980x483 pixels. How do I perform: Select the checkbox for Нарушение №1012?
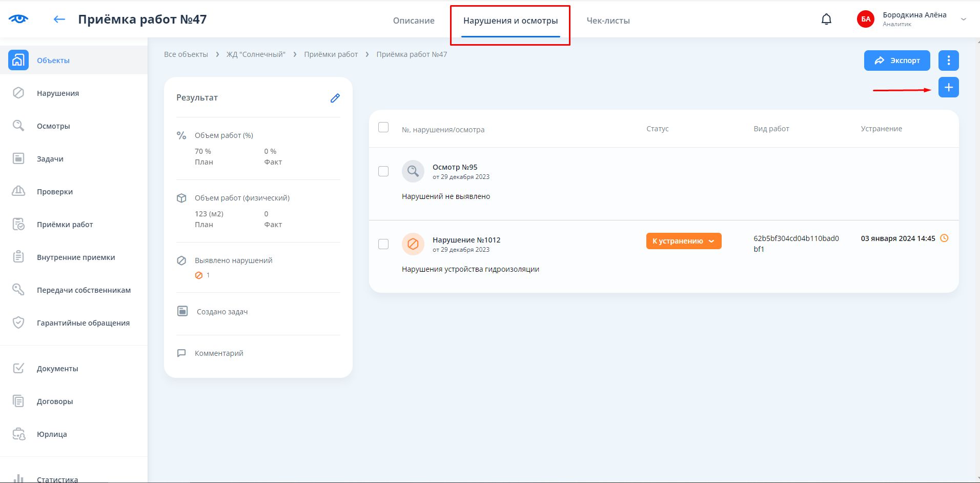pyautogui.click(x=383, y=244)
